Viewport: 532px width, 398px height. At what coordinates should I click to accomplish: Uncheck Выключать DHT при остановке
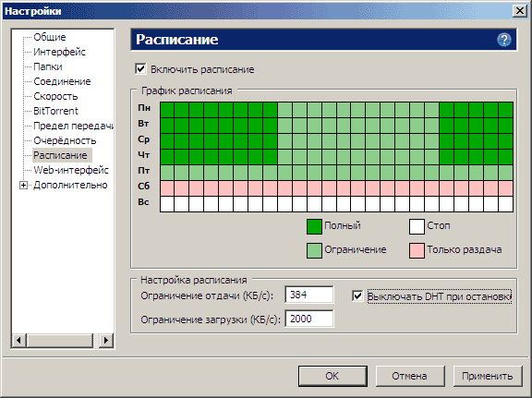point(357,295)
